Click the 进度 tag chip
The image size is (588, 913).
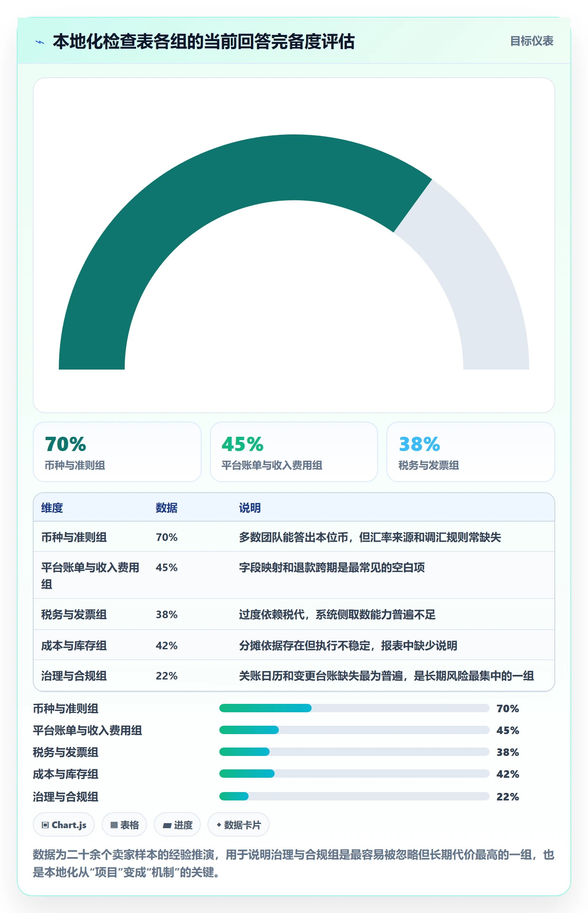click(x=177, y=825)
